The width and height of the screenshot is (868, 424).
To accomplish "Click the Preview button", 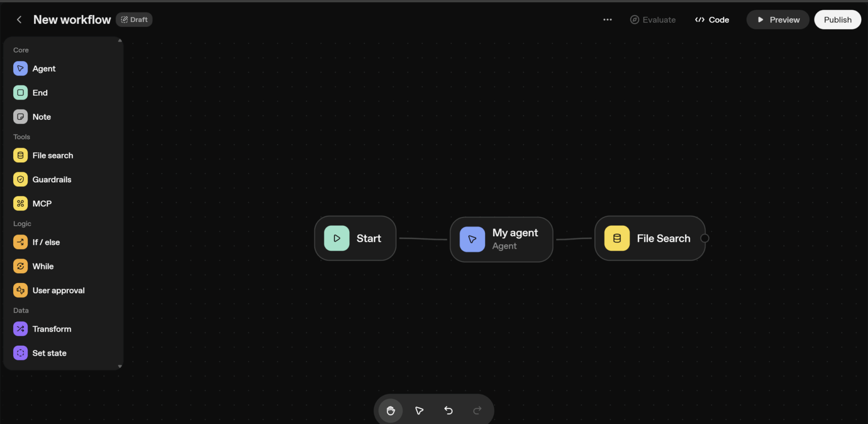I will click(778, 20).
